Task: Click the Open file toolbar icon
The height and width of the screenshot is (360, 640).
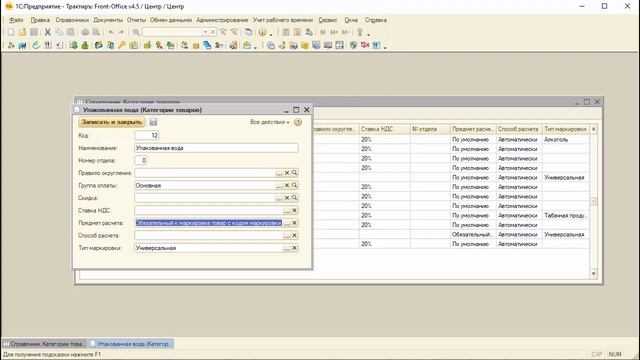Action: (x=22, y=32)
